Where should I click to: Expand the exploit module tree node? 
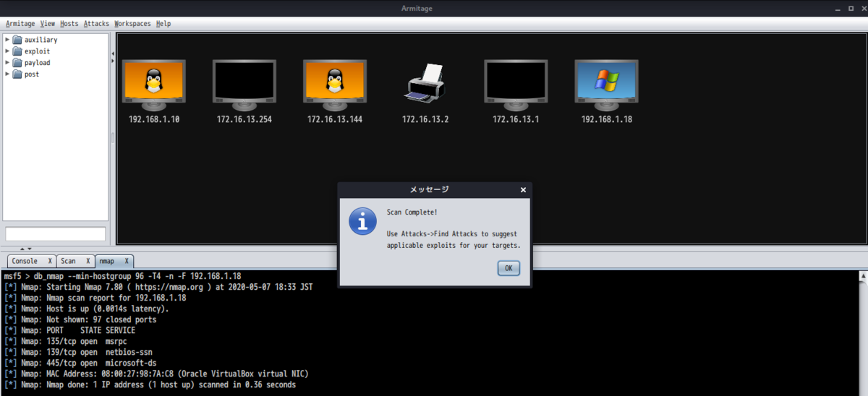(x=7, y=51)
